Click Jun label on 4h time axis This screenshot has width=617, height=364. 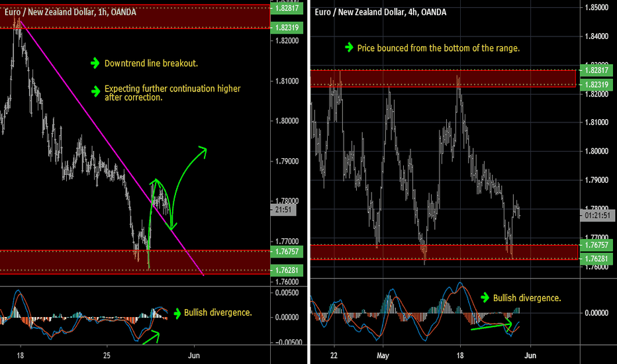[x=530, y=355]
